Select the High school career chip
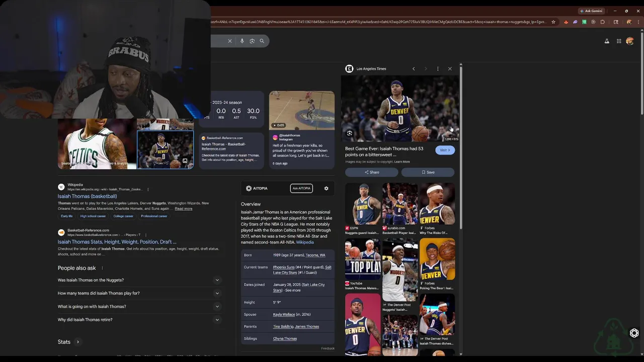The height and width of the screenshot is (362, 644). [x=93, y=216]
